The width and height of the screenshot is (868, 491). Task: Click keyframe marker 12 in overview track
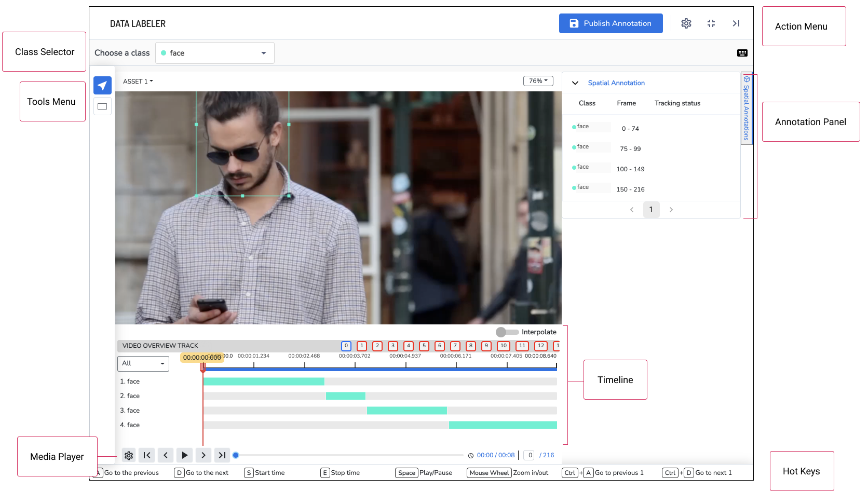(541, 346)
